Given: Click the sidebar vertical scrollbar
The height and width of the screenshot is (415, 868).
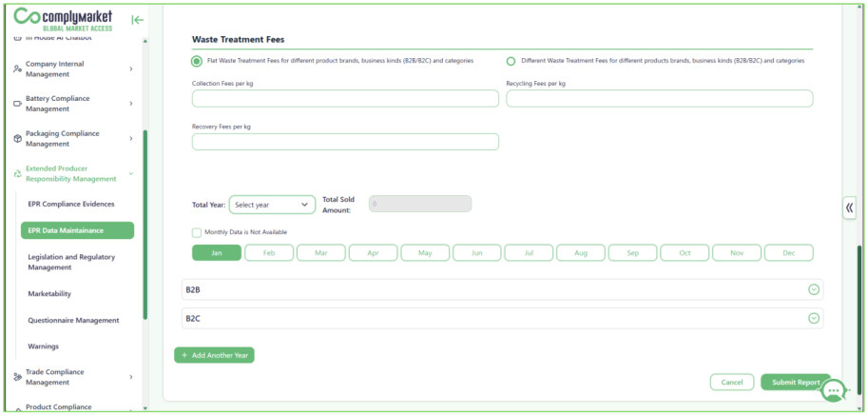Looking at the screenshot, I should pyautogui.click(x=145, y=225).
